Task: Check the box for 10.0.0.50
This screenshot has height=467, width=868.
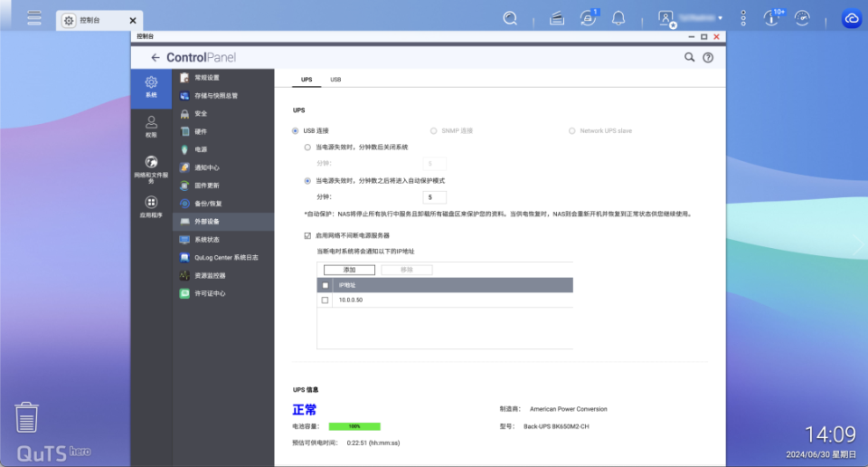Action: pyautogui.click(x=325, y=300)
